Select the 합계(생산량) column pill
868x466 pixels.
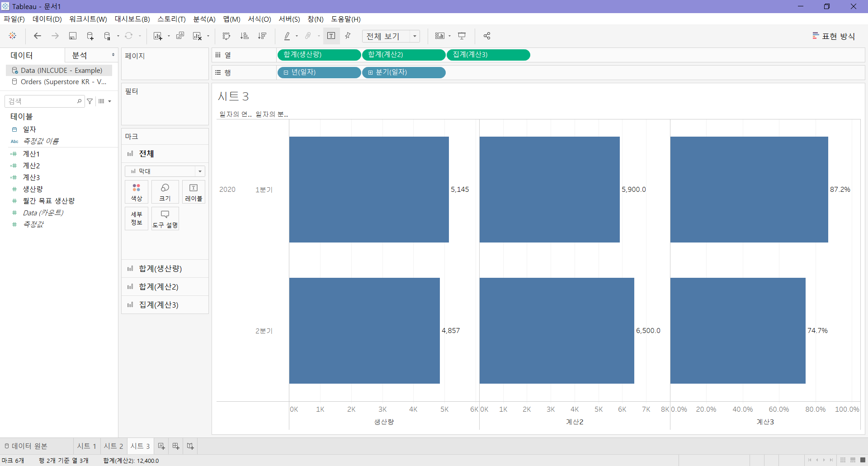point(319,55)
